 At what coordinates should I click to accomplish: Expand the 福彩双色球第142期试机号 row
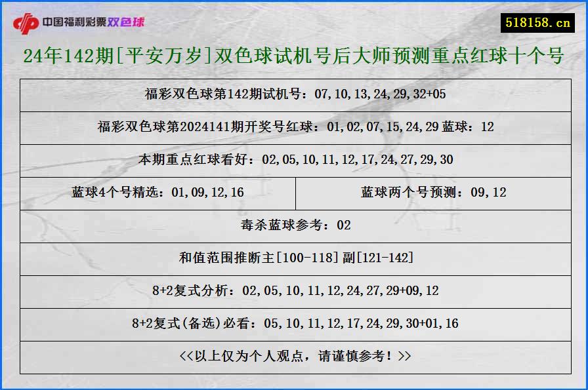(294, 95)
